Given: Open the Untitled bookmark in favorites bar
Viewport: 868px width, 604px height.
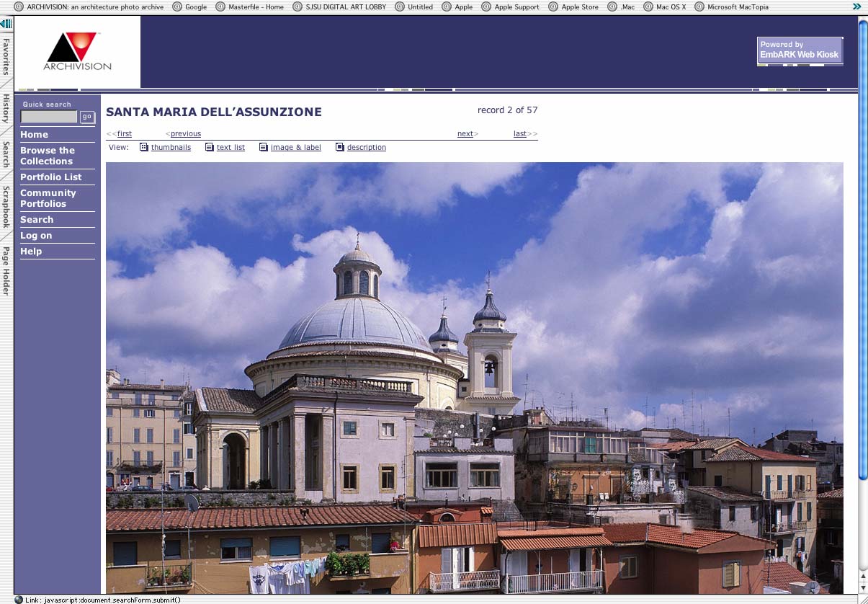Looking at the screenshot, I should pos(414,6).
